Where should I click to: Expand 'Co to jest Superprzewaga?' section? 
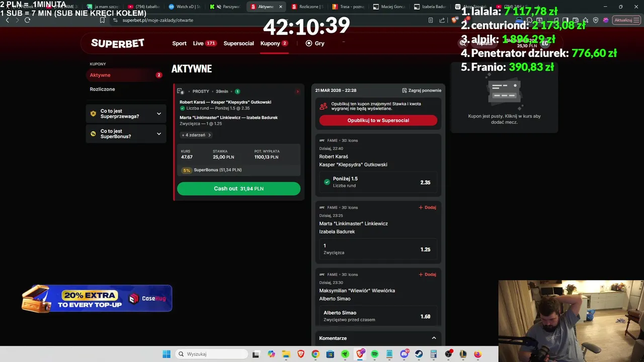click(x=126, y=114)
